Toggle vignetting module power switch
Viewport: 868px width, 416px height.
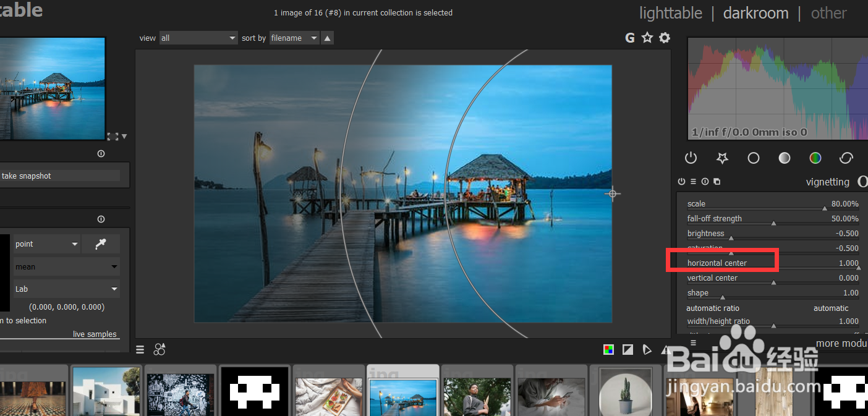[x=681, y=182]
